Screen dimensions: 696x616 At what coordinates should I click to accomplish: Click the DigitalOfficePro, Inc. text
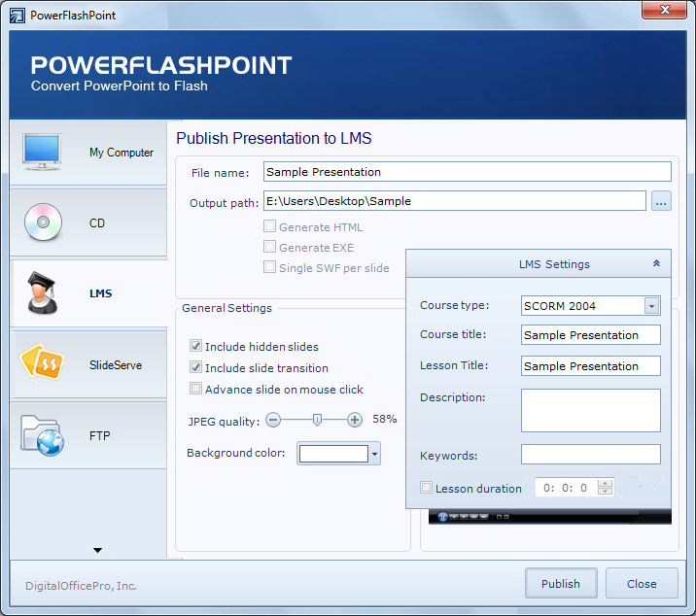(x=81, y=586)
